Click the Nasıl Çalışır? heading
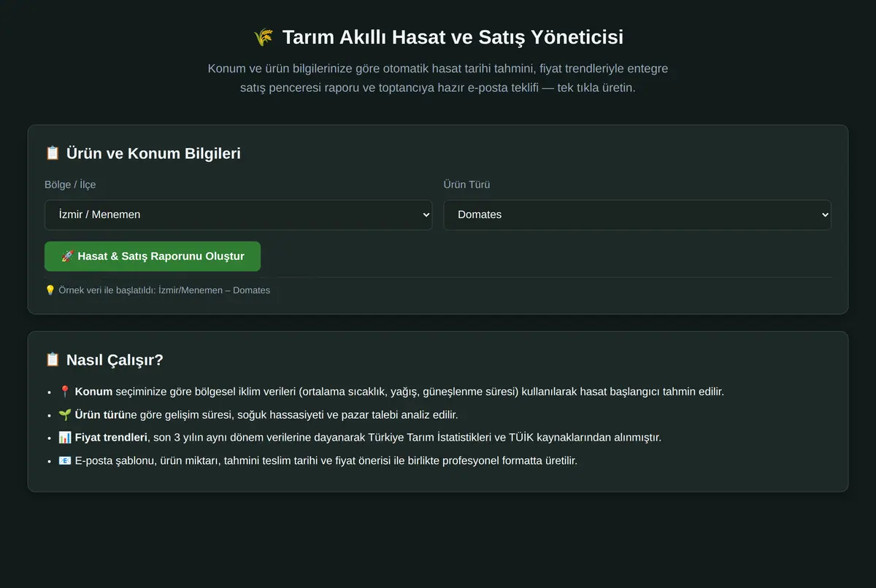Screen dimensions: 876x588 tap(115, 360)
